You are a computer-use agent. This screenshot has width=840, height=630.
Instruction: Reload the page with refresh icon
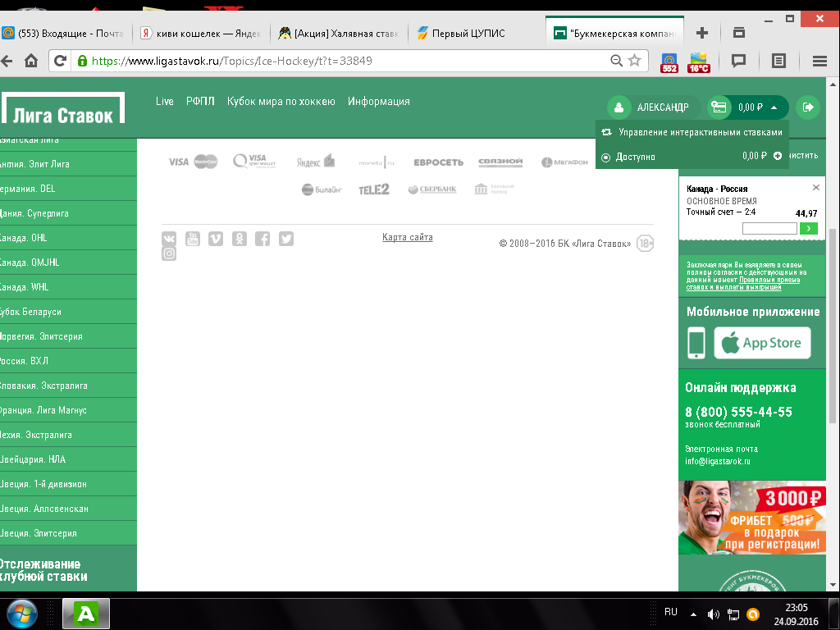pos(61,61)
